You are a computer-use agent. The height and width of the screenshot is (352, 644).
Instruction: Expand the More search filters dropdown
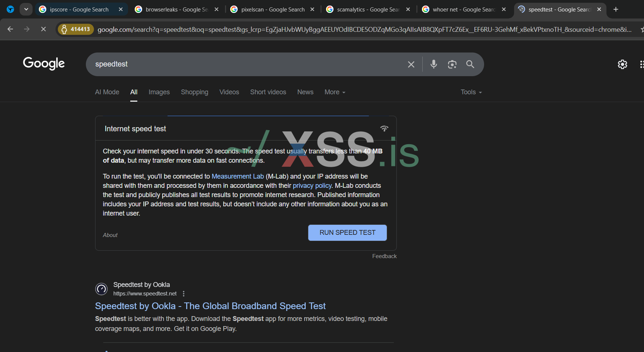[x=335, y=92]
